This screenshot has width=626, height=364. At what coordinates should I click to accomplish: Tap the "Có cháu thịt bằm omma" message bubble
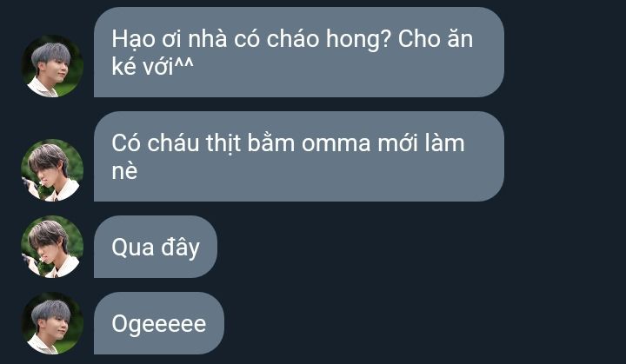click(298, 156)
